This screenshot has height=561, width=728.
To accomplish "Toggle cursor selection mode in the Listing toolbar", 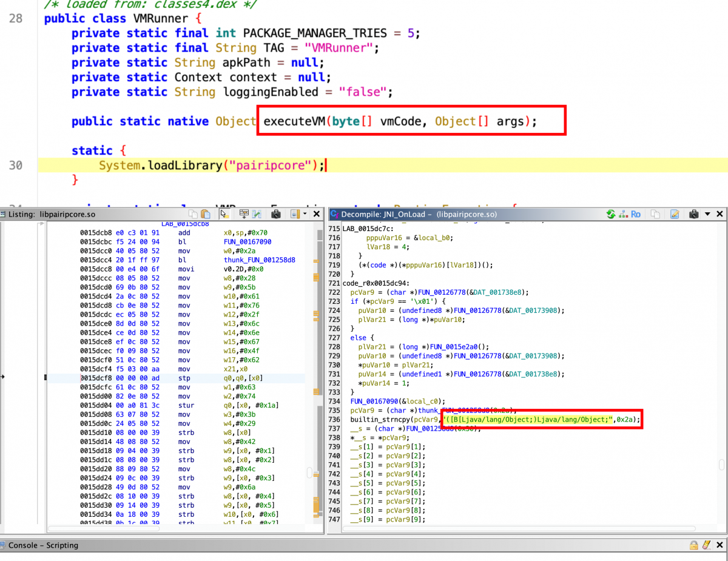I will coord(225,214).
